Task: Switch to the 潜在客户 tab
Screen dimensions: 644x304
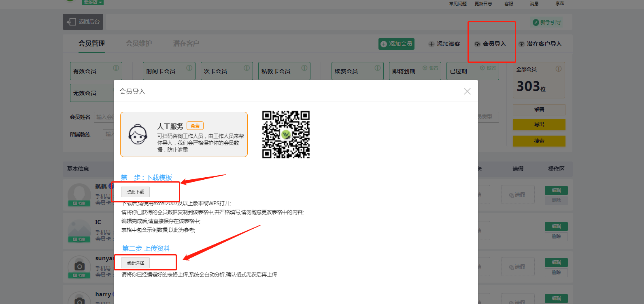Action: pos(186,43)
